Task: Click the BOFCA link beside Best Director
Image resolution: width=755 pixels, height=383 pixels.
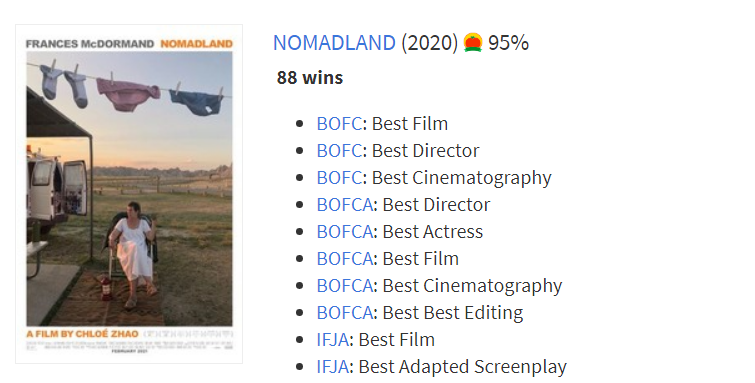Action: click(344, 205)
